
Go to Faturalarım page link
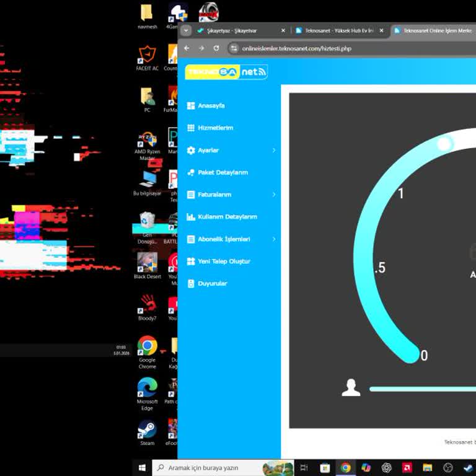click(x=214, y=195)
